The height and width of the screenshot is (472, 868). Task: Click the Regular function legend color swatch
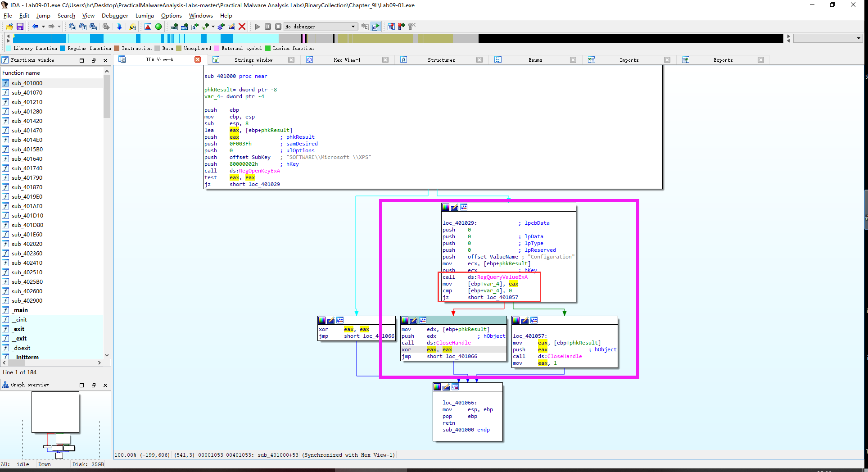(63, 48)
